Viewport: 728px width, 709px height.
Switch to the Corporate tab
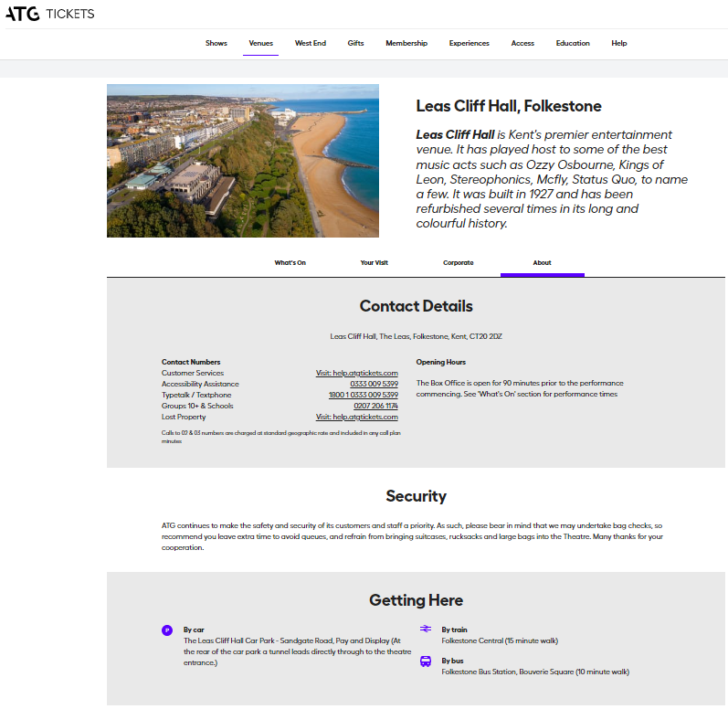[x=459, y=263]
